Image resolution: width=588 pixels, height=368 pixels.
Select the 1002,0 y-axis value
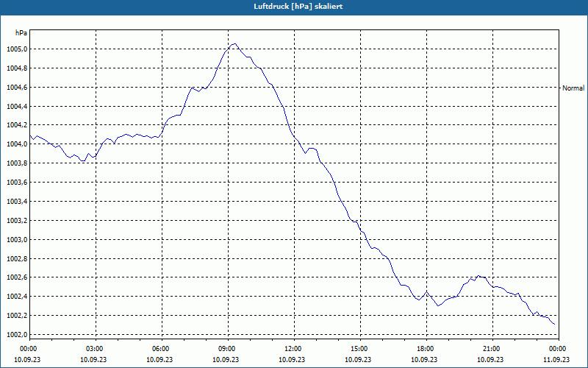click(16, 335)
